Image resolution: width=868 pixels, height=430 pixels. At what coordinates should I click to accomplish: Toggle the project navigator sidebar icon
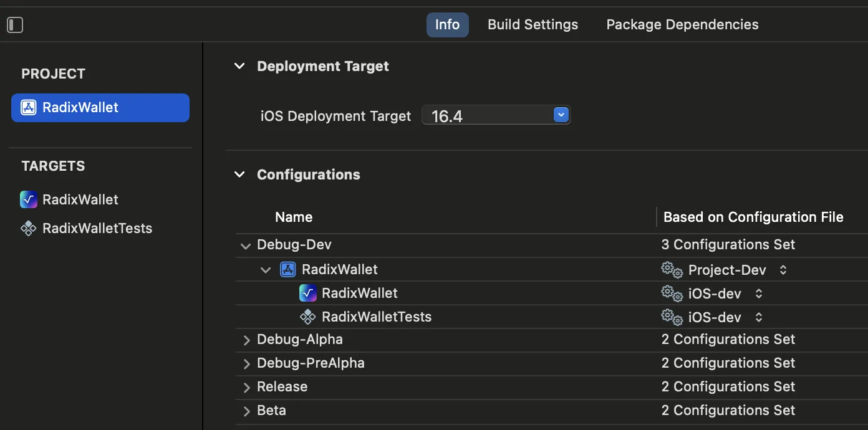pyautogui.click(x=15, y=25)
